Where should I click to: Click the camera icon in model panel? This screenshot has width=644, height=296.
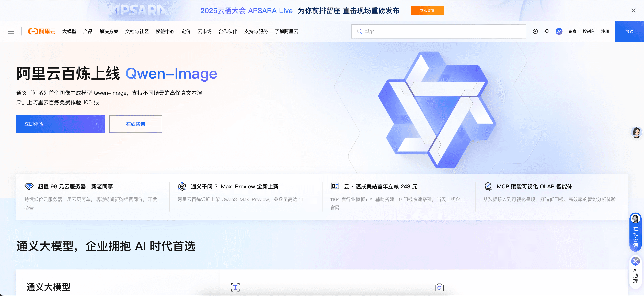click(x=439, y=288)
